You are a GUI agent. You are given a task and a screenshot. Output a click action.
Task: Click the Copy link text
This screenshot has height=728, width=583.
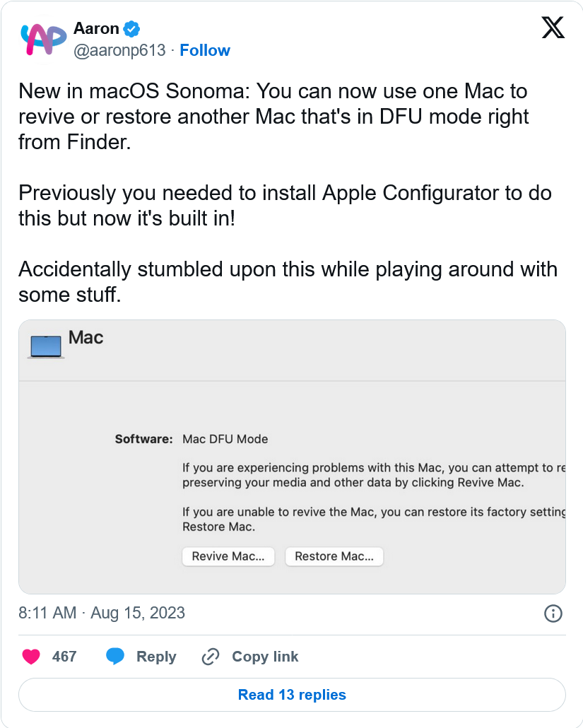265,657
